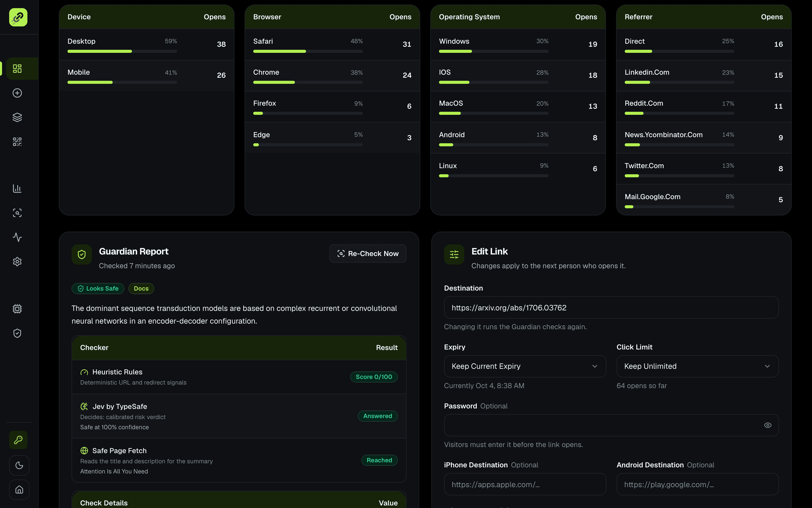Open the Click Limit dropdown

(x=697, y=366)
